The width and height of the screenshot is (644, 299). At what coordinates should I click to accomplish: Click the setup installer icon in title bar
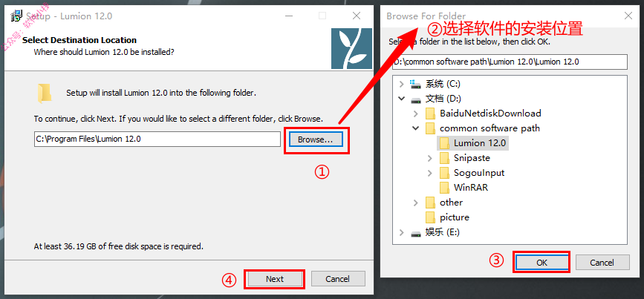click(16, 16)
